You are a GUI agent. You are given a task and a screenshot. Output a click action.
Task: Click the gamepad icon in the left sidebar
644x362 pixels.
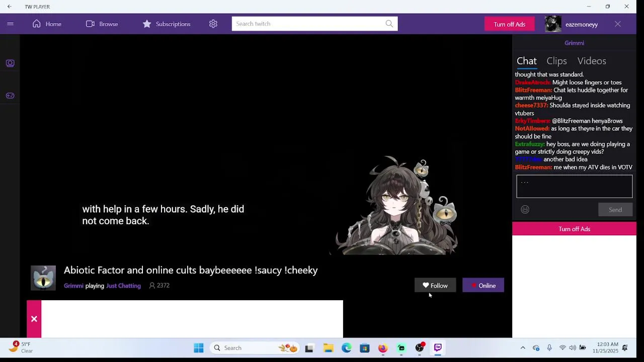[10, 96]
